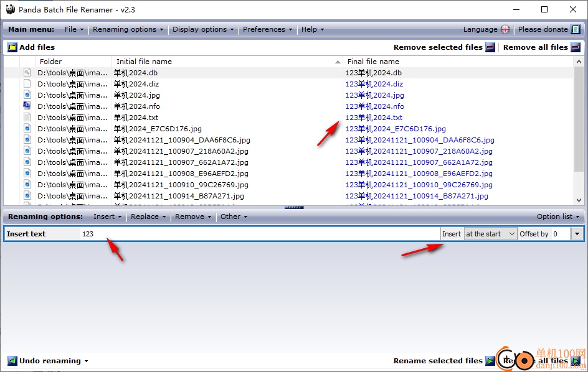
Task: Open the Option list dropdown
Action: coord(558,216)
